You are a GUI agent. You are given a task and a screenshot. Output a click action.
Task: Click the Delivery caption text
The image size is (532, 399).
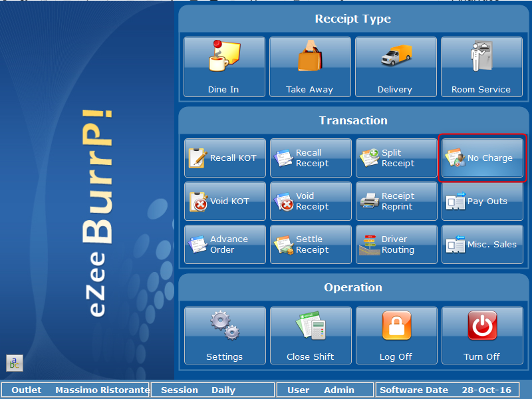(x=395, y=90)
